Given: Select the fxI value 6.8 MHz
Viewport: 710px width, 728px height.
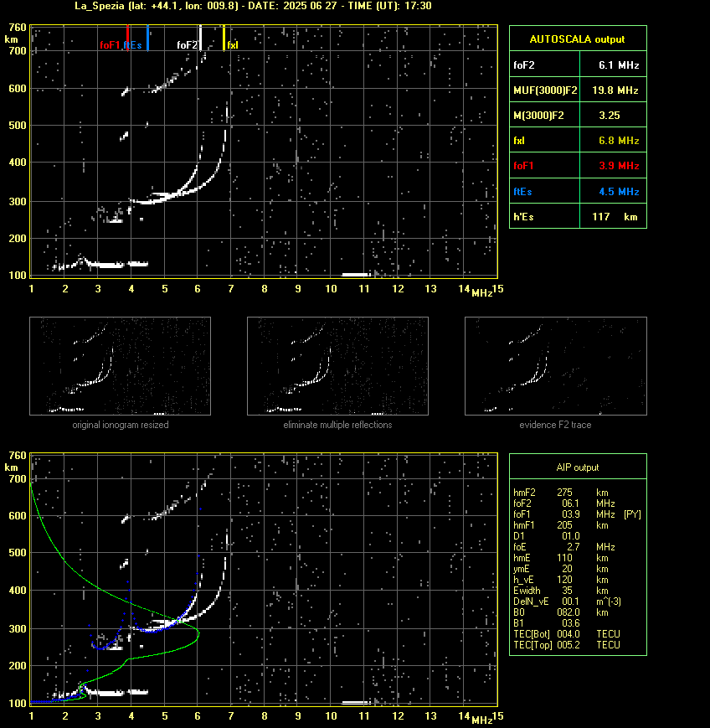Looking at the screenshot, I should click(x=619, y=140).
